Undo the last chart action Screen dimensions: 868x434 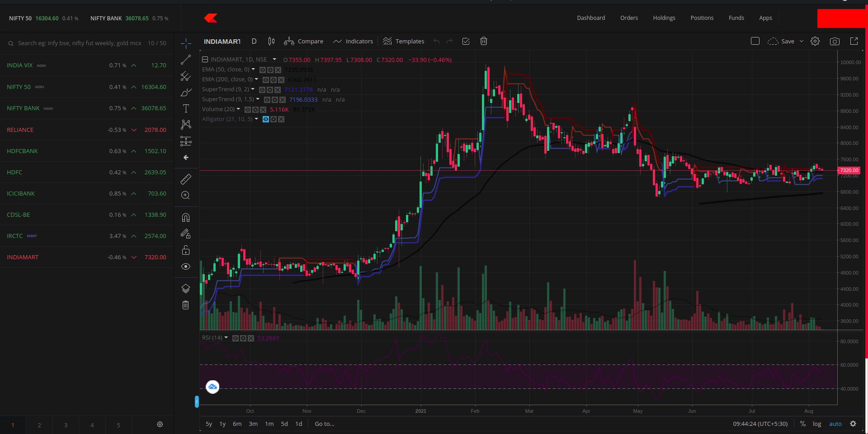437,41
